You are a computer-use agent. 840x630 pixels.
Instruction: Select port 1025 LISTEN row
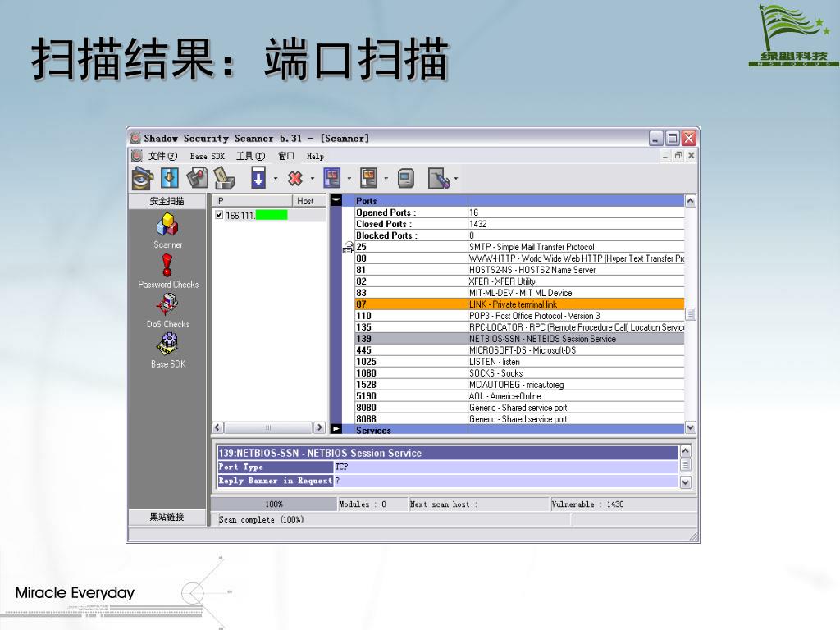pos(519,362)
